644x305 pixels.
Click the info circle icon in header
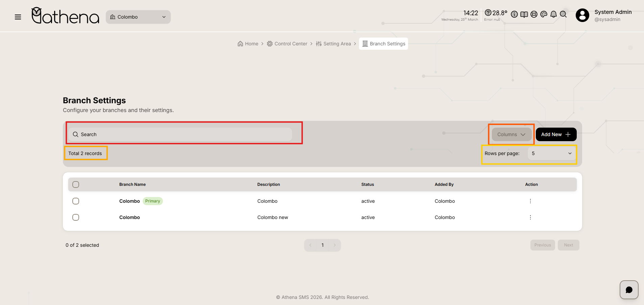coord(514,14)
